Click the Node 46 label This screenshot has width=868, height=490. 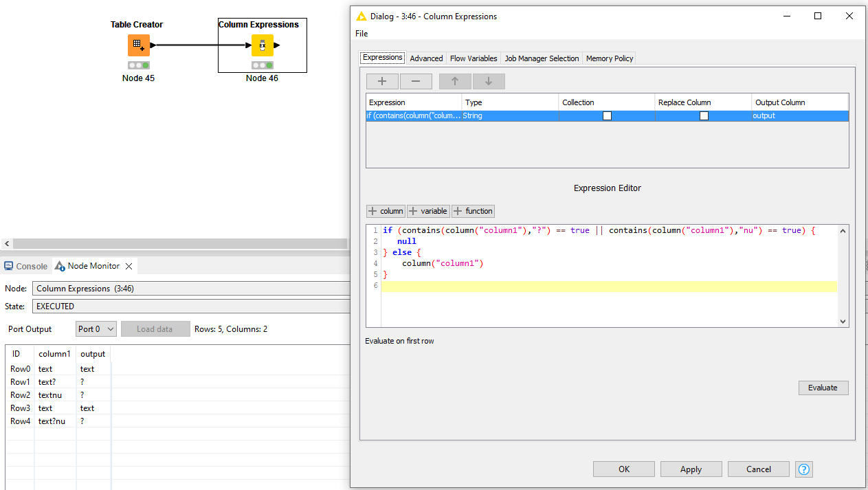[x=262, y=78]
